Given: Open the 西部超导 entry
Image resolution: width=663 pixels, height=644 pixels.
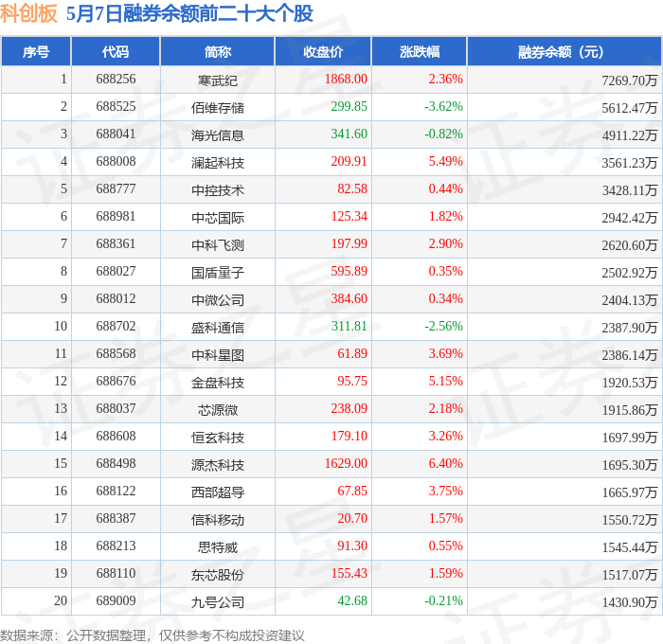Looking at the screenshot, I should pyautogui.click(x=217, y=492).
